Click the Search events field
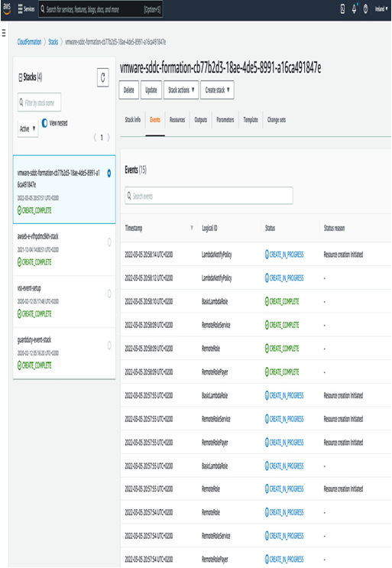 pos(209,196)
